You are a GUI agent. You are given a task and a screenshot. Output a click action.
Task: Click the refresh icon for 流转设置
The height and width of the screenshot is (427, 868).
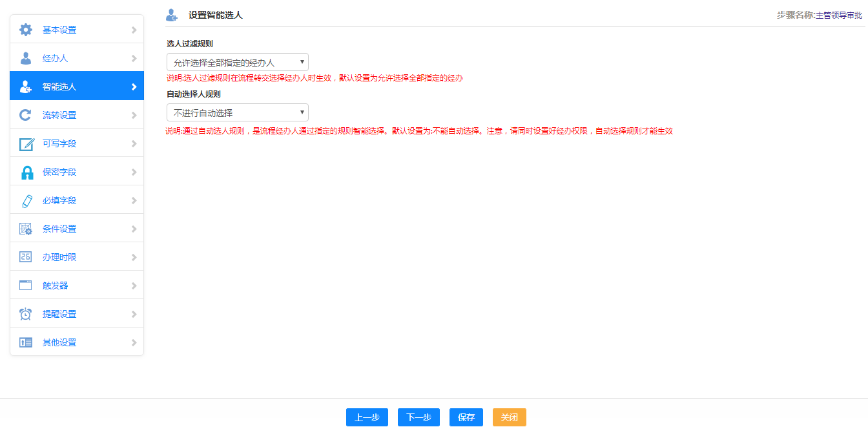pyautogui.click(x=26, y=115)
